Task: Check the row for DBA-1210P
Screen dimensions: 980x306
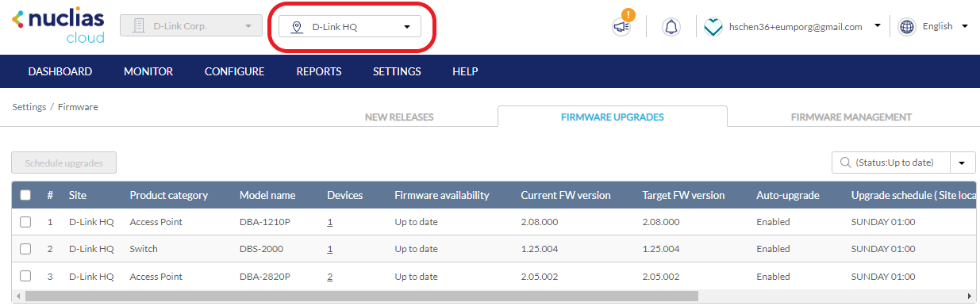Action: click(x=25, y=222)
